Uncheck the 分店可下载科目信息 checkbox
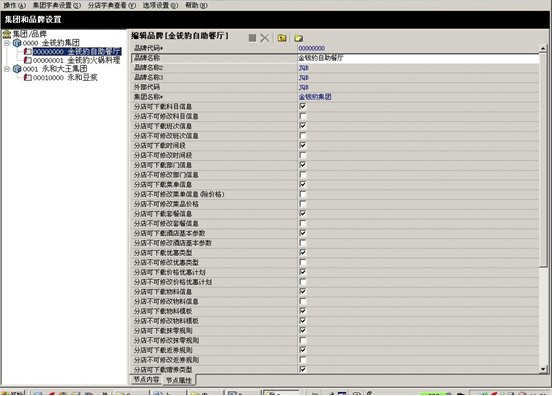Screen dimensions: 552x396 coord(303,106)
